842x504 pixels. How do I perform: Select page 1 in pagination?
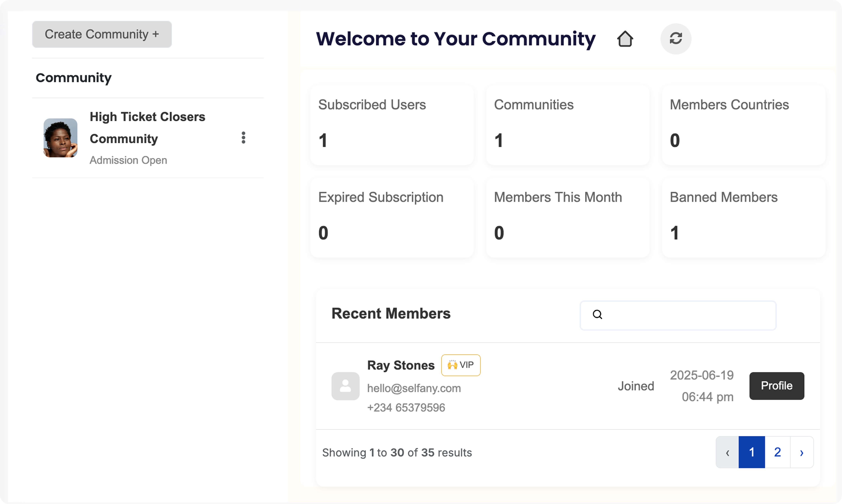752,452
